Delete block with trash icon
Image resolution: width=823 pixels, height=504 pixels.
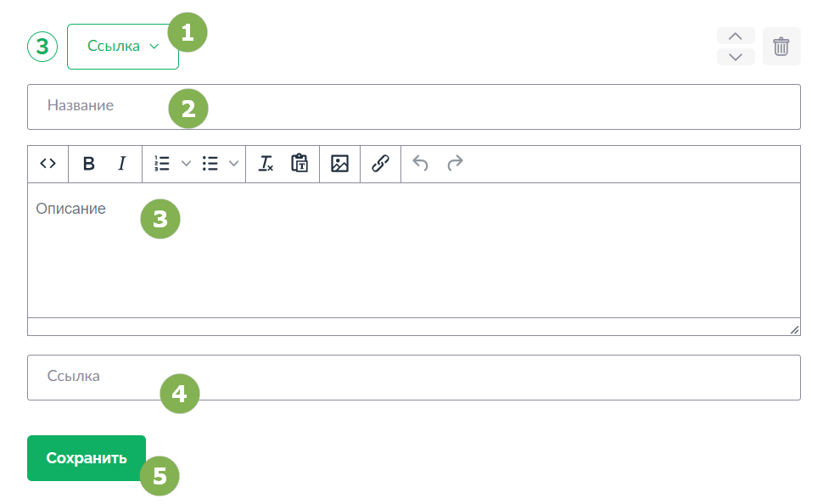(781, 46)
